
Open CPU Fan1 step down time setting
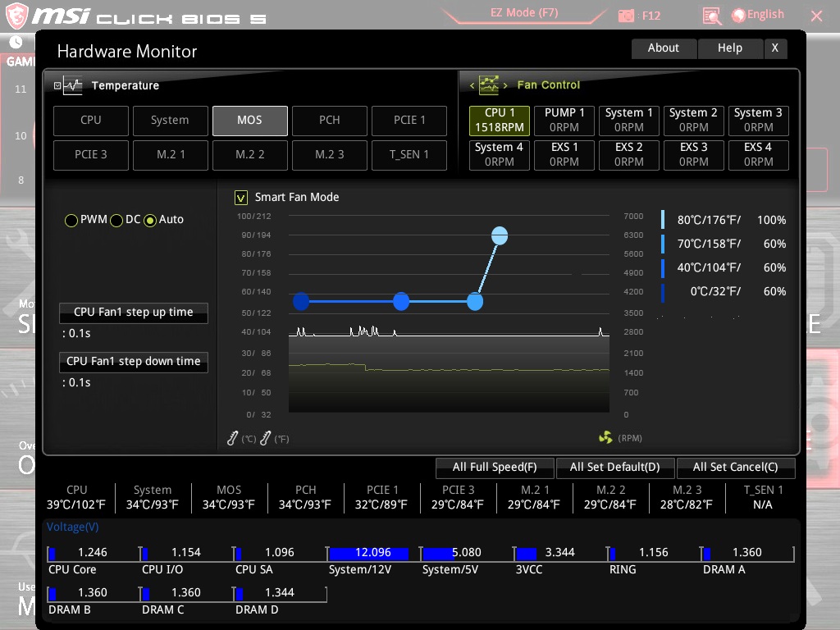tap(134, 362)
